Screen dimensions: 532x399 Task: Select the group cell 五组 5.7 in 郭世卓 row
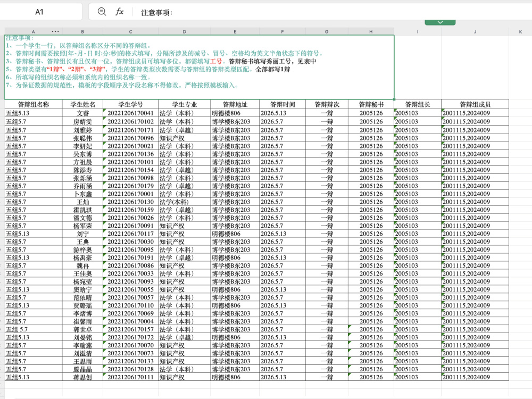tap(34, 329)
